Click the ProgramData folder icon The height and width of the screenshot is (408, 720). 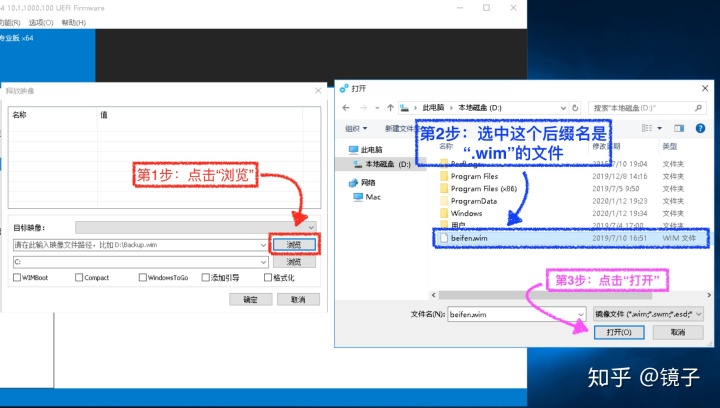coord(444,201)
